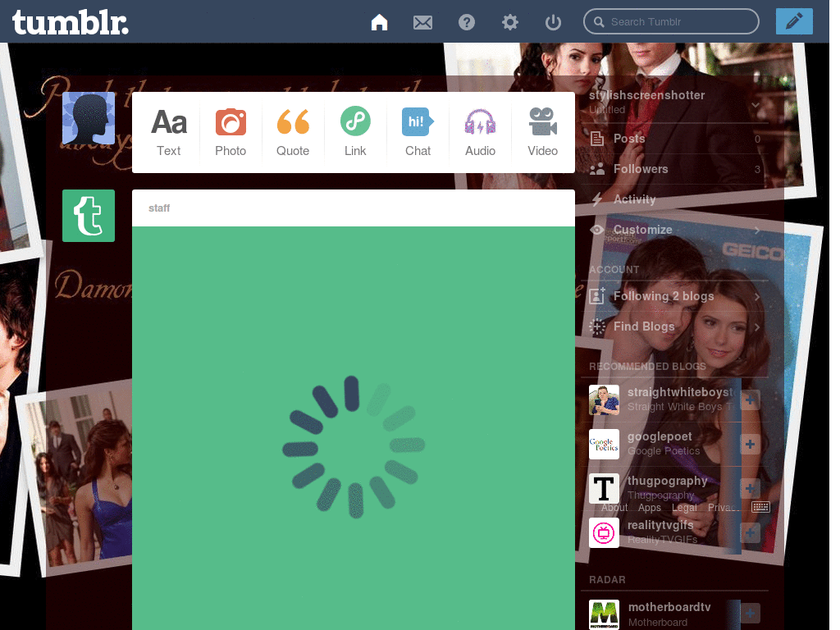Viewport: 840px width, 630px height.
Task: Expand the stylishscreenshotter blog dropdown chevron
Action: tap(756, 104)
